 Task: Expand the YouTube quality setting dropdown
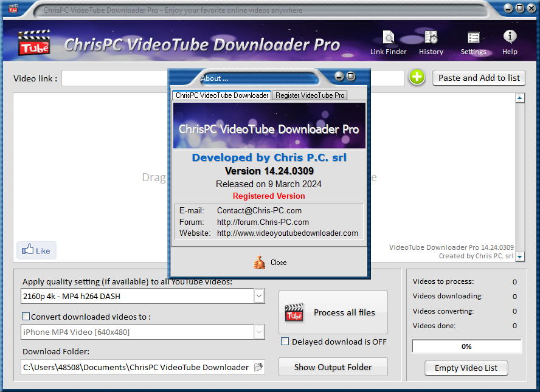click(259, 296)
